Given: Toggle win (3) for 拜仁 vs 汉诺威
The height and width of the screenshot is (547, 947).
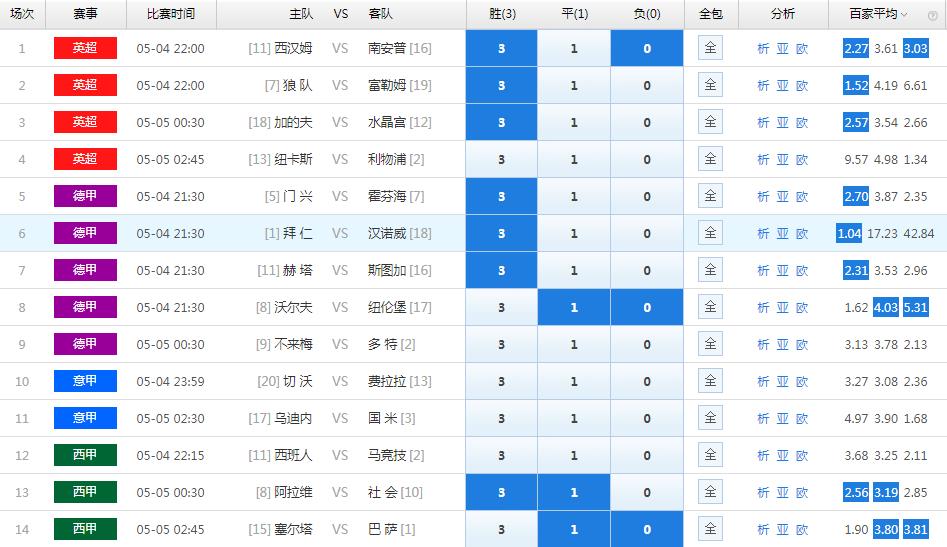Looking at the screenshot, I should [501, 233].
